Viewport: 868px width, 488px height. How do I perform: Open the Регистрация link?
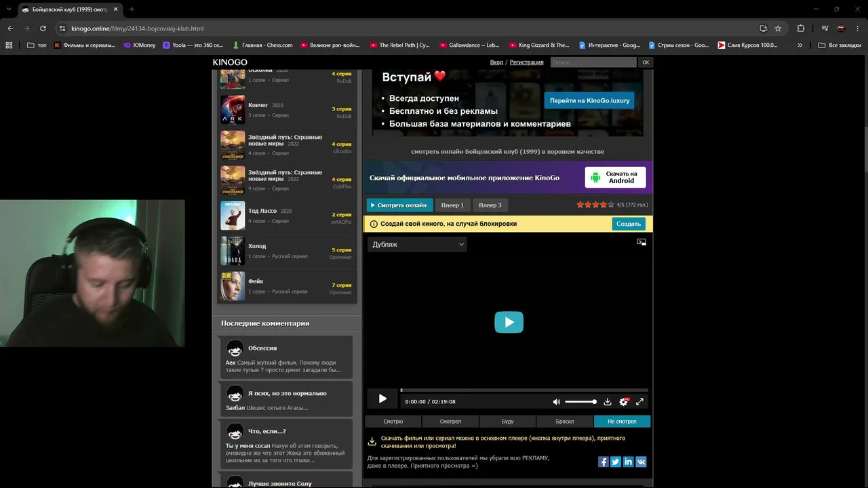pos(527,62)
